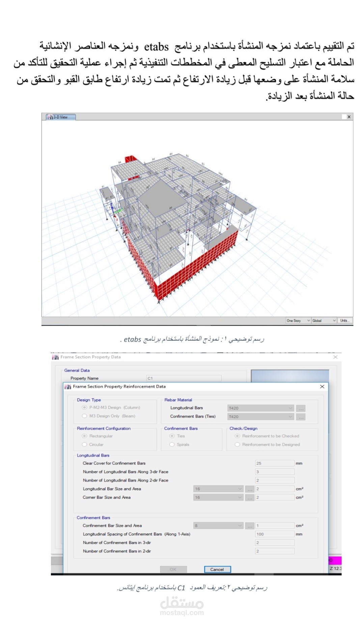Close the Frame Section Property Data window
This screenshot has height=629, width=364.
[x=335, y=357]
